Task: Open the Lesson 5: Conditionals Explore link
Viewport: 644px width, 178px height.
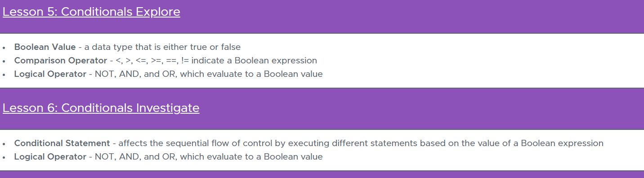Action: point(91,12)
